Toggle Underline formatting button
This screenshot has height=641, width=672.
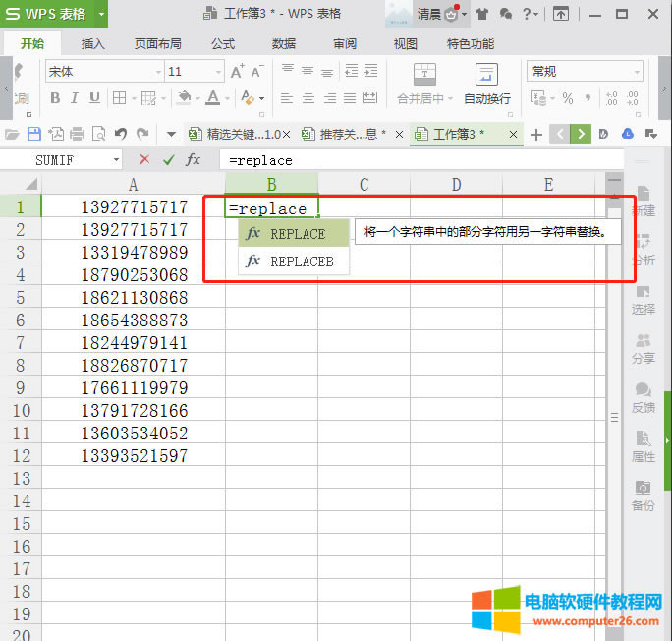coord(94,98)
